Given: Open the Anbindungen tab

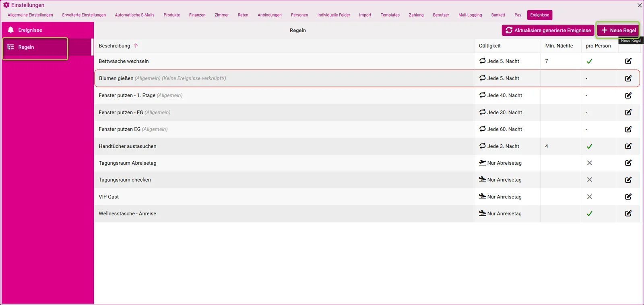Looking at the screenshot, I should pyautogui.click(x=270, y=15).
